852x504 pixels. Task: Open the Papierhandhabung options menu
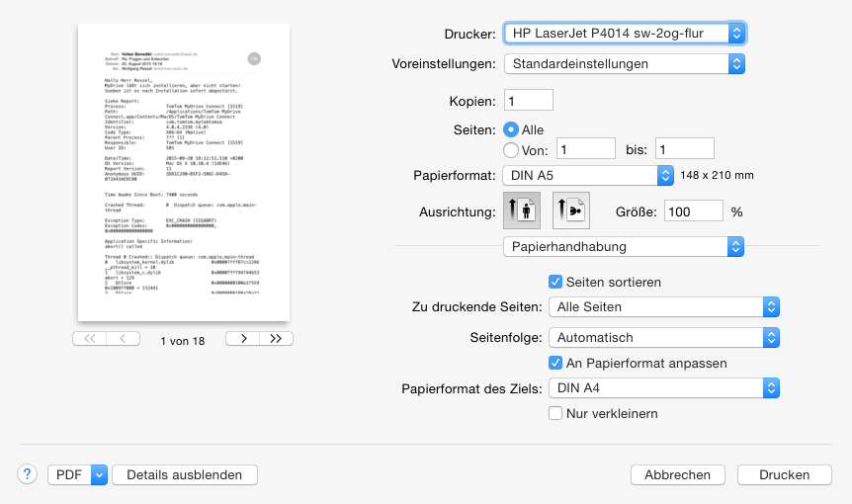(624, 246)
